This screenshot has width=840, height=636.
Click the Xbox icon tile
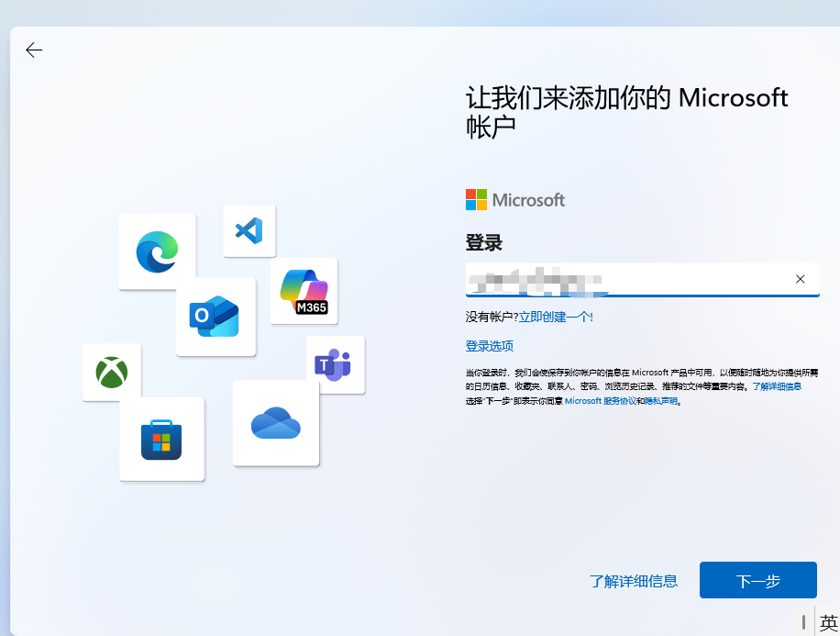112,373
